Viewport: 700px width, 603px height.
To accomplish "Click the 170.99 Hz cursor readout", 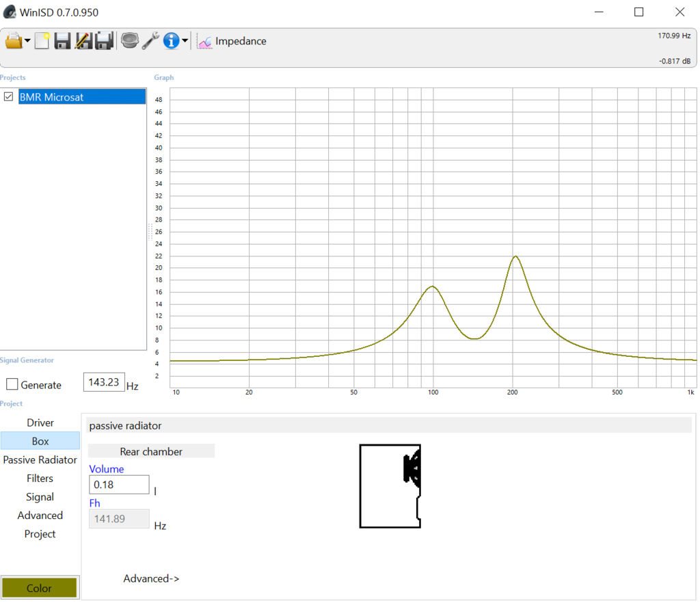I will 674,36.
